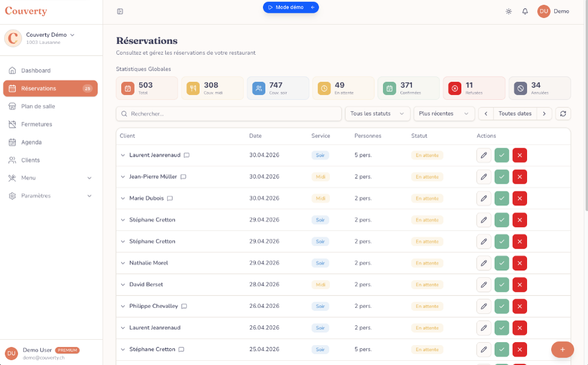
Task: Expand Laurent Jeanrenaud's 30.04.2026 row
Action: pyautogui.click(x=122, y=155)
